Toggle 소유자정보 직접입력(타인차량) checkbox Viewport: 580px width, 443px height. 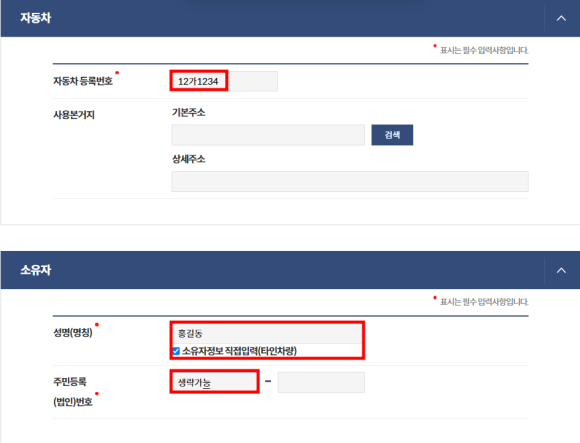(x=176, y=351)
